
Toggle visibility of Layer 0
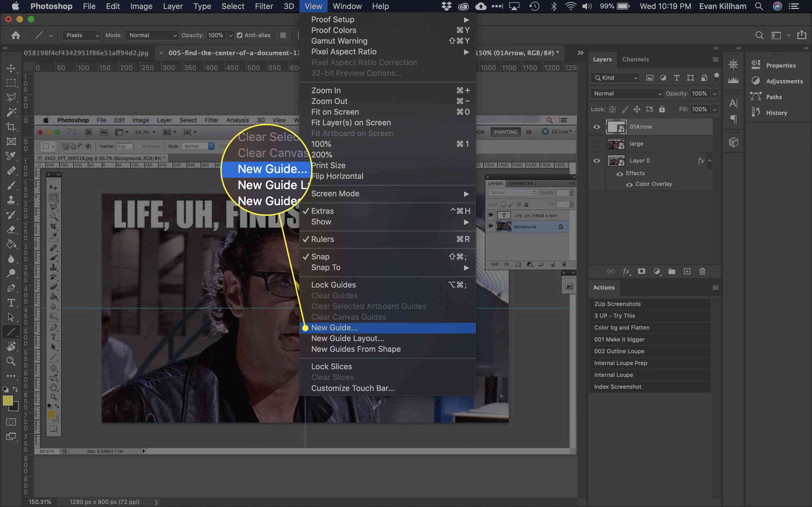[597, 161]
